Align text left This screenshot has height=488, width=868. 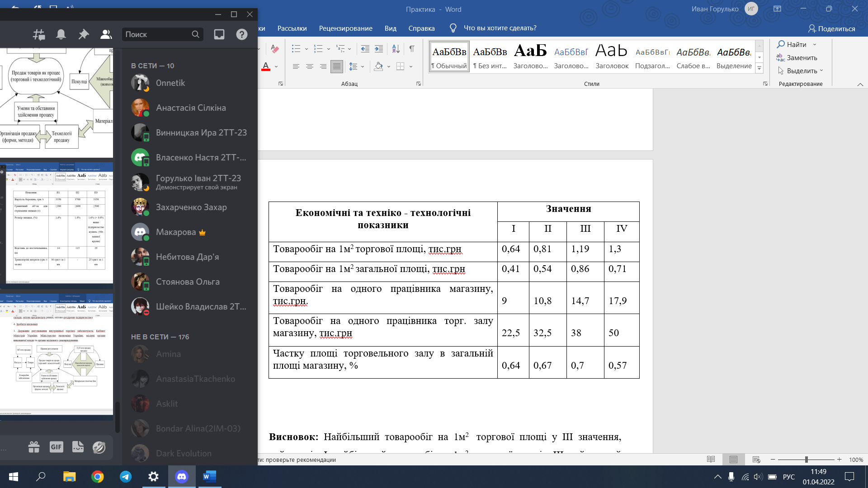[x=296, y=66]
